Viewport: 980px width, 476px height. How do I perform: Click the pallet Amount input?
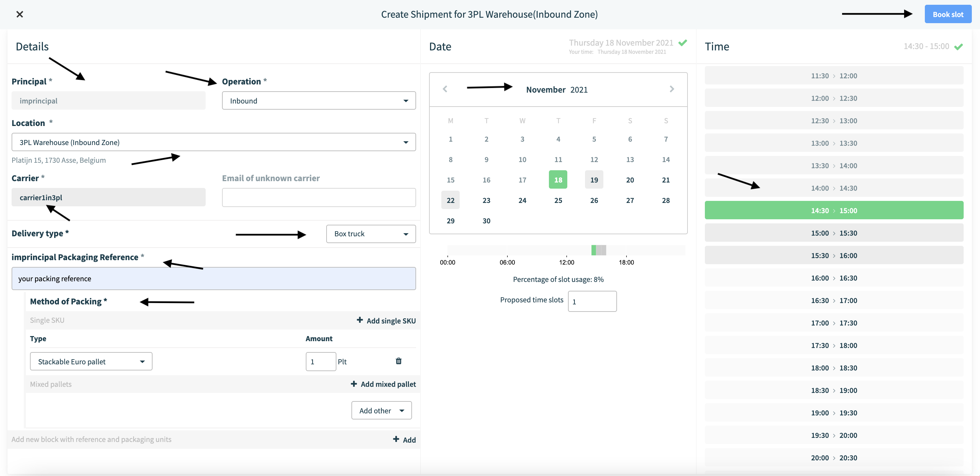coord(321,361)
